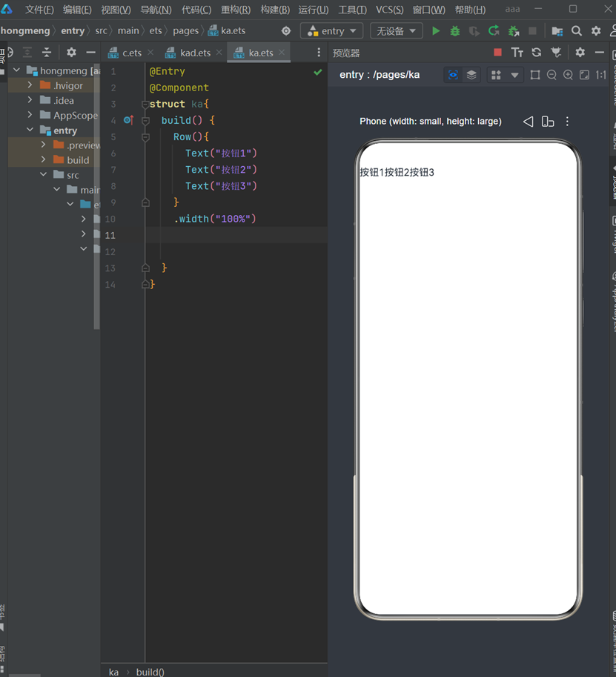
Task: Open editor tabs more options menu
Action: pyautogui.click(x=319, y=53)
